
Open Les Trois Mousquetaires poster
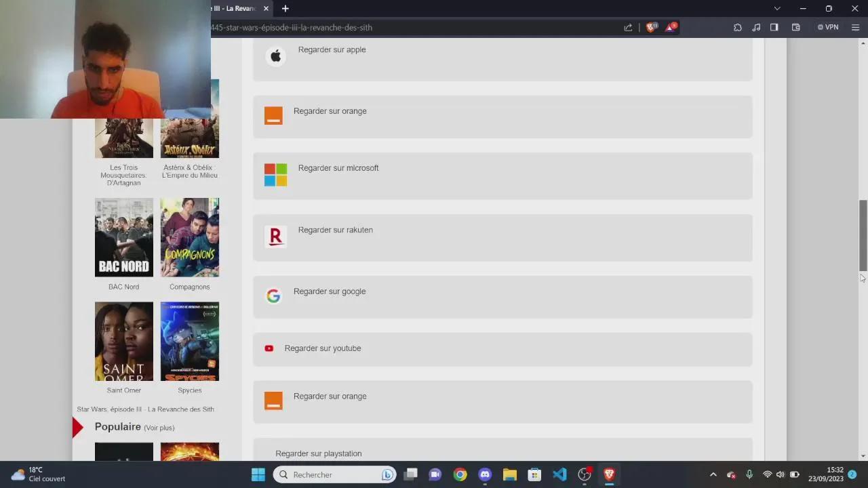point(124,138)
